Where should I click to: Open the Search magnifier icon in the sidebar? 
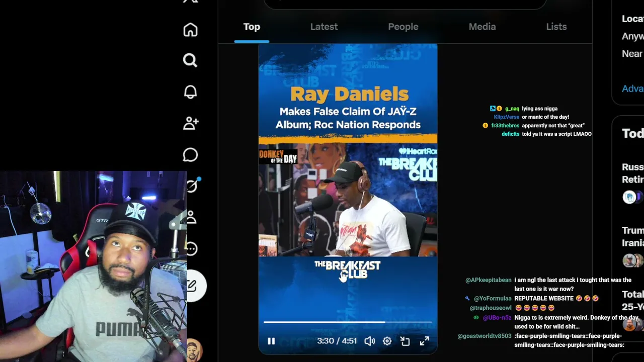(190, 60)
